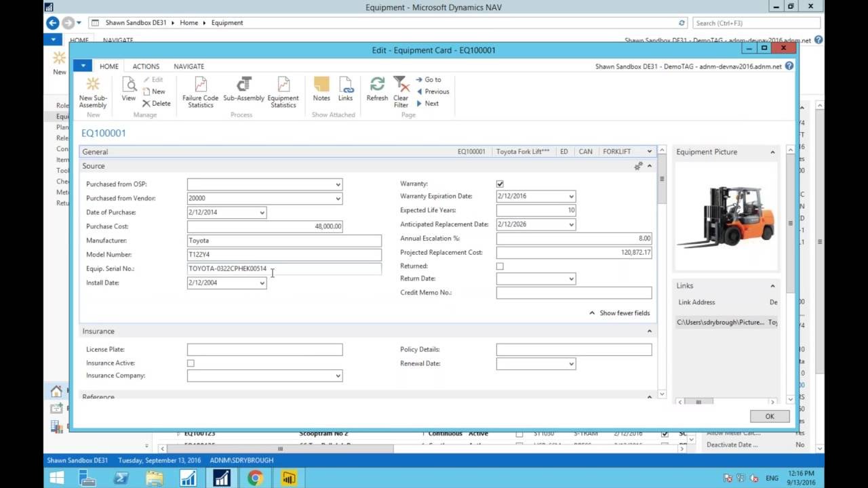The width and height of the screenshot is (868, 488).
Task: Open the Date of Purchase date picker
Action: [262, 213]
